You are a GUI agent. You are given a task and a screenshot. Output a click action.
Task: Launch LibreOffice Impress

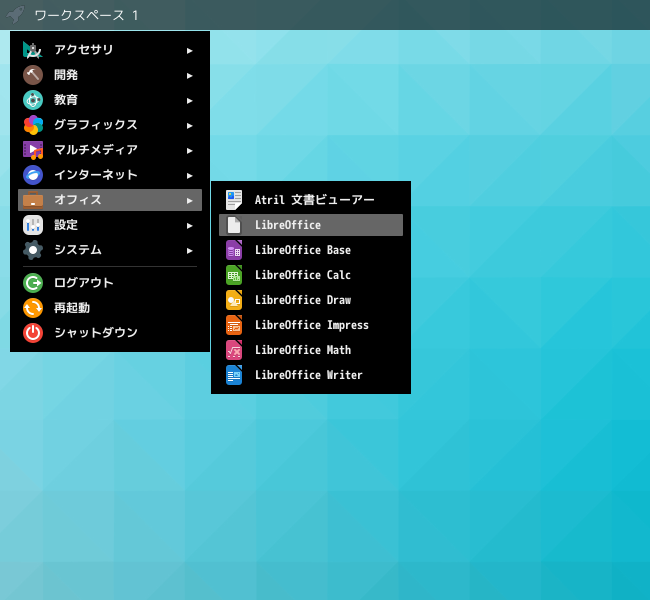311,325
